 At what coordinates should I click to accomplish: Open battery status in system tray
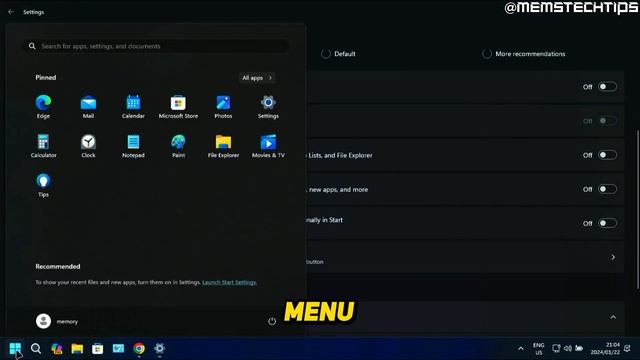tap(579, 348)
